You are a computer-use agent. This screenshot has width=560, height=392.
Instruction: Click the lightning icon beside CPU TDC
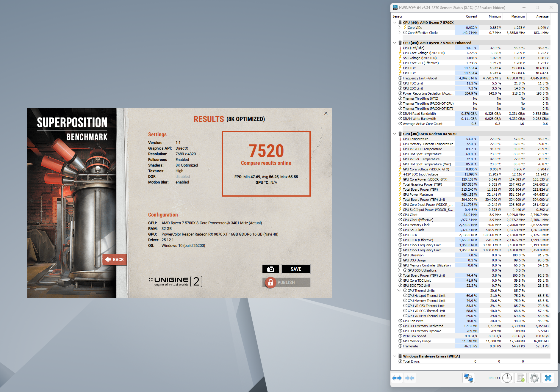(400, 68)
